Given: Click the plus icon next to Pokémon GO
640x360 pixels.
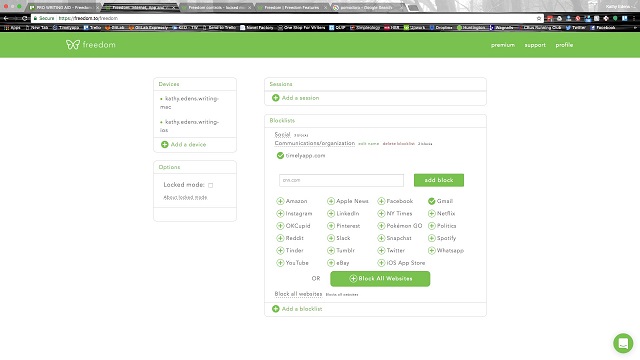Looking at the screenshot, I should coord(381,226).
